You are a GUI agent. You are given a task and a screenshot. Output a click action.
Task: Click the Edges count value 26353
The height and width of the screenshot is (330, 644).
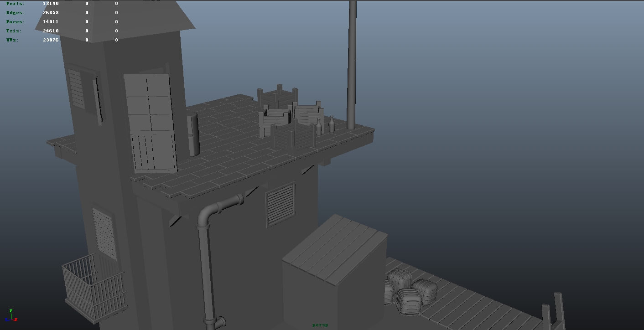(51, 13)
